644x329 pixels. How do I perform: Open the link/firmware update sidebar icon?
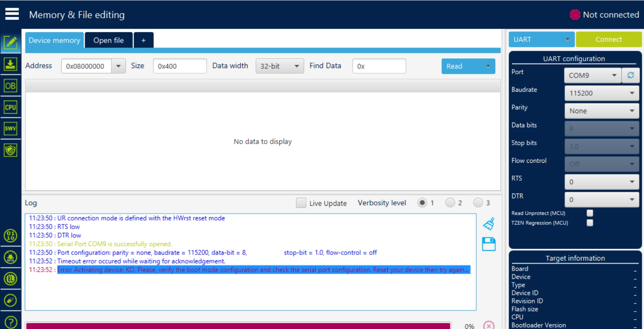coord(10,300)
